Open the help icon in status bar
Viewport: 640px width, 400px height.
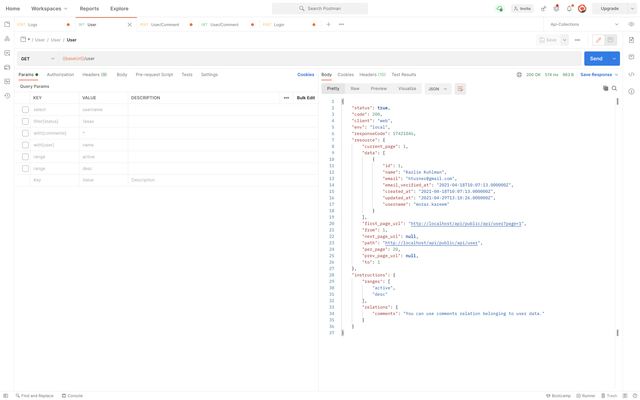point(633,396)
